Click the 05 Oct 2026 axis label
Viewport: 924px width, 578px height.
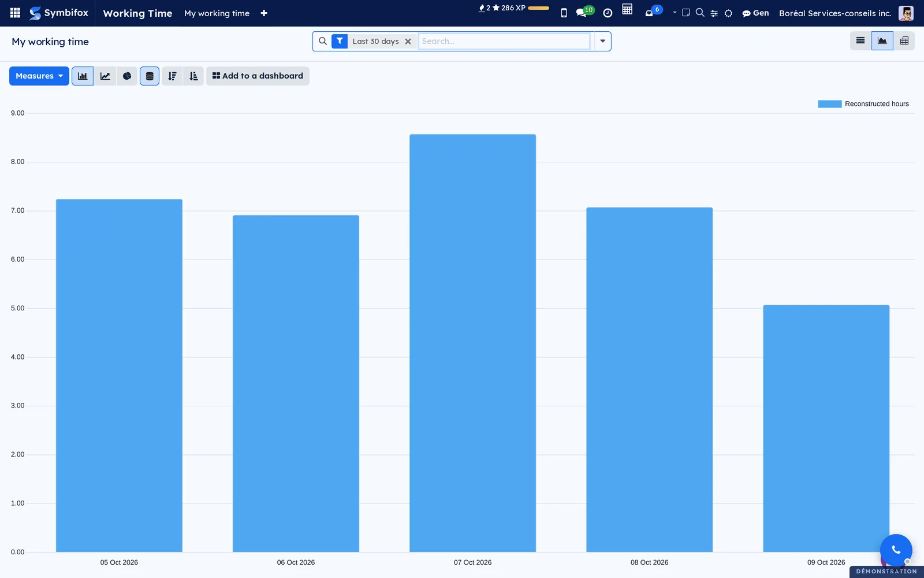(x=119, y=562)
